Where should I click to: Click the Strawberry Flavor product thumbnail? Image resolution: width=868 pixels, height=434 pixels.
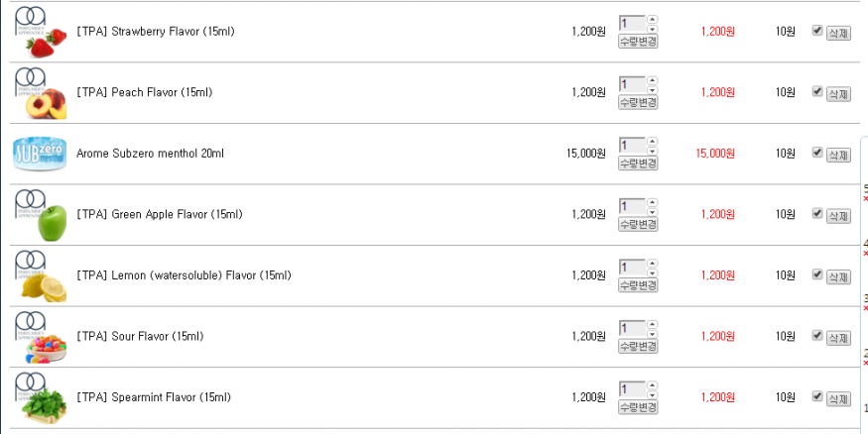41,32
